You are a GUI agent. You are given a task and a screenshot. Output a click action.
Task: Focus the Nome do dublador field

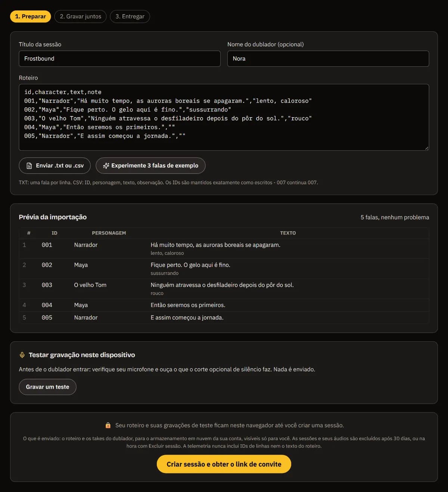coord(328,59)
